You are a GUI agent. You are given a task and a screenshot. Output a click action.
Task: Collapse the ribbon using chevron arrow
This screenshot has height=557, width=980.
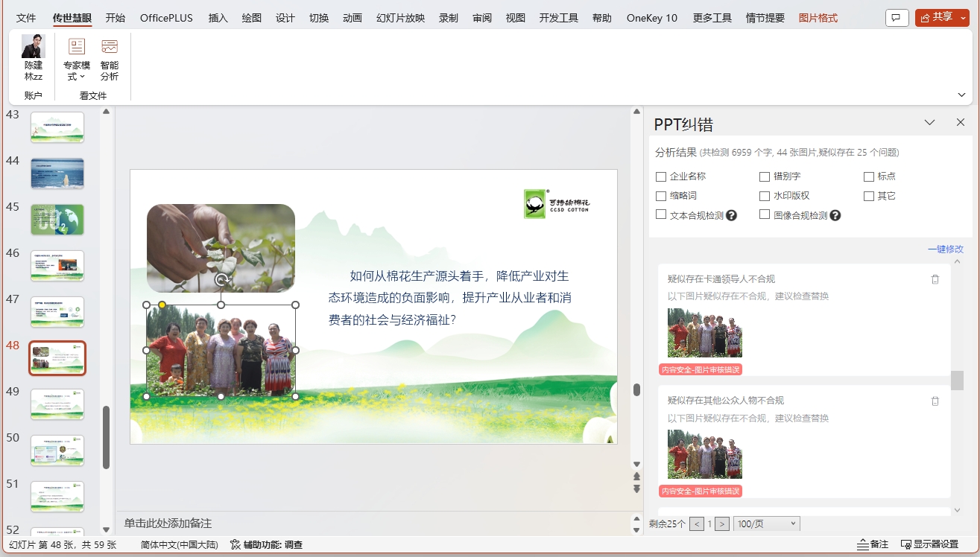pyautogui.click(x=961, y=95)
